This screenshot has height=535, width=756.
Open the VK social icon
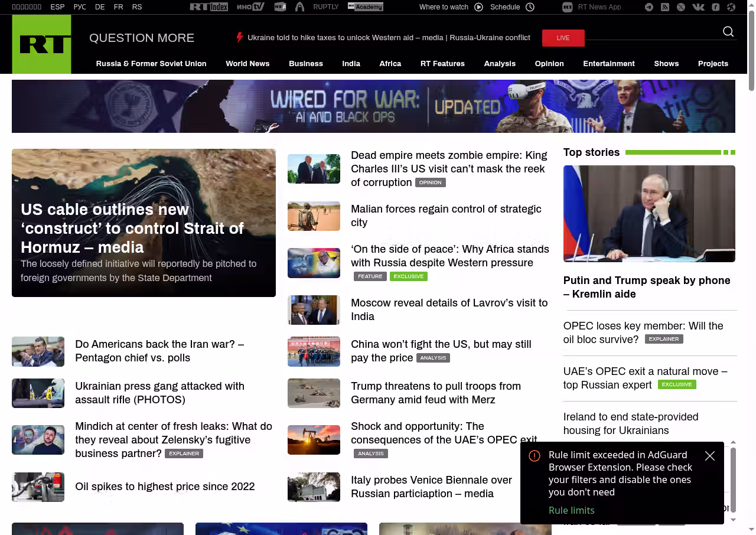(x=698, y=7)
